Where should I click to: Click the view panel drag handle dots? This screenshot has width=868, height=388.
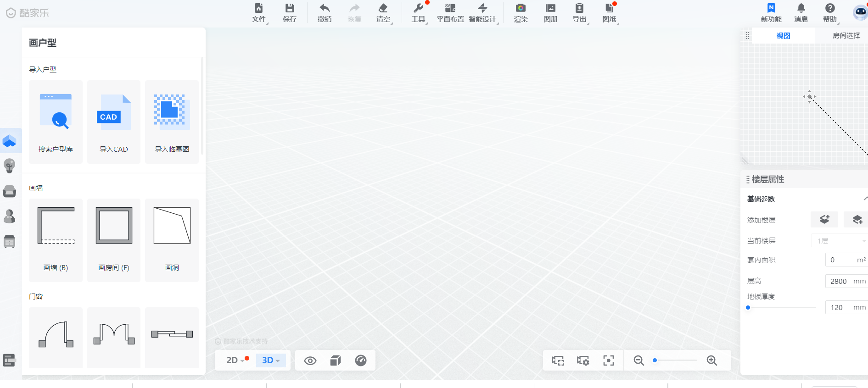coord(748,36)
